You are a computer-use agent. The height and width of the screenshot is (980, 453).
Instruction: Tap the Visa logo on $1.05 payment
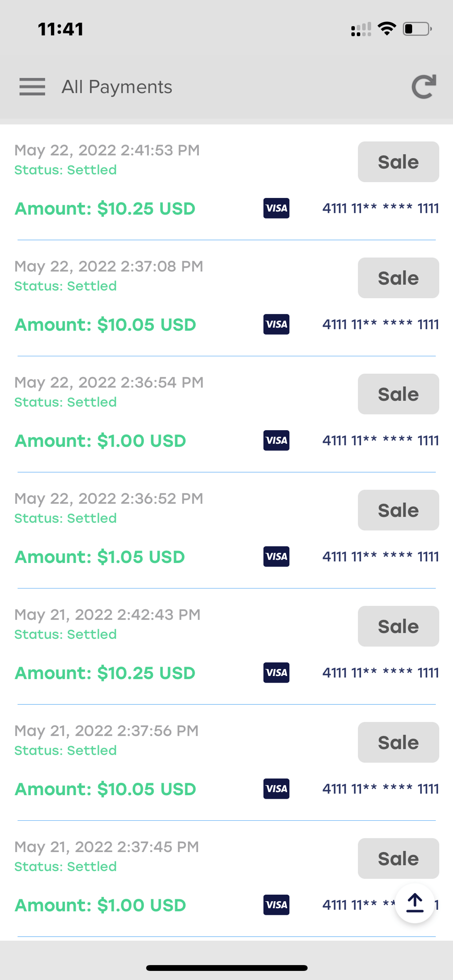pyautogui.click(x=276, y=557)
